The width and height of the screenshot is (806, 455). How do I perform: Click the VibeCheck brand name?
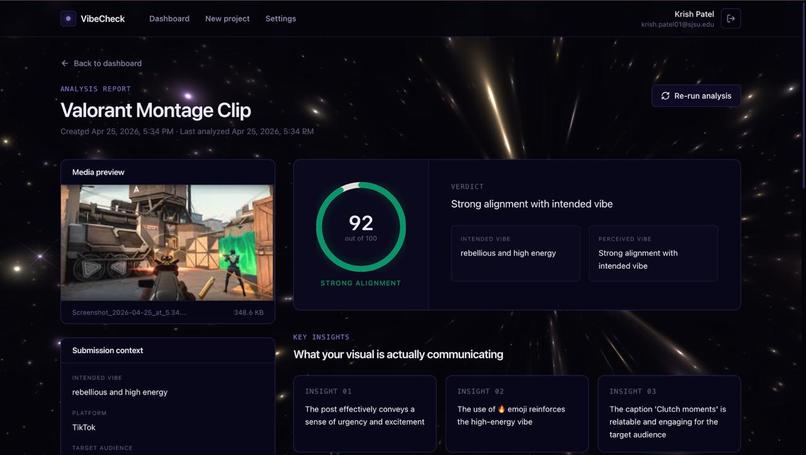(103, 19)
